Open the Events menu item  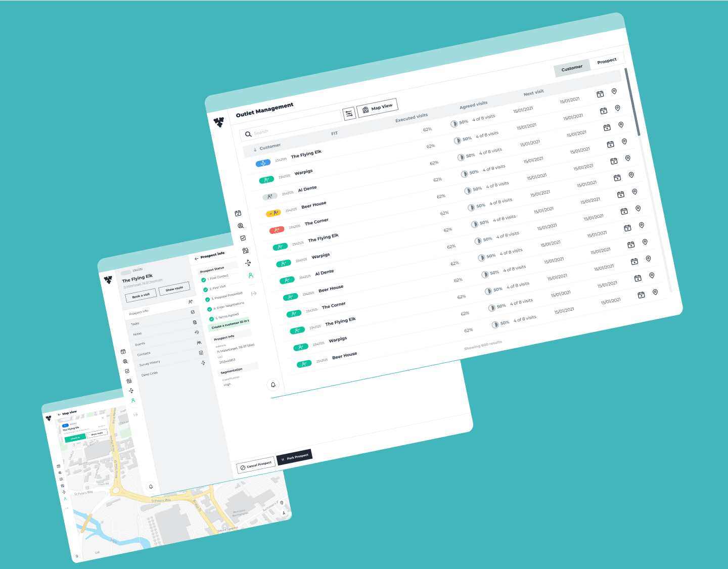(167, 340)
